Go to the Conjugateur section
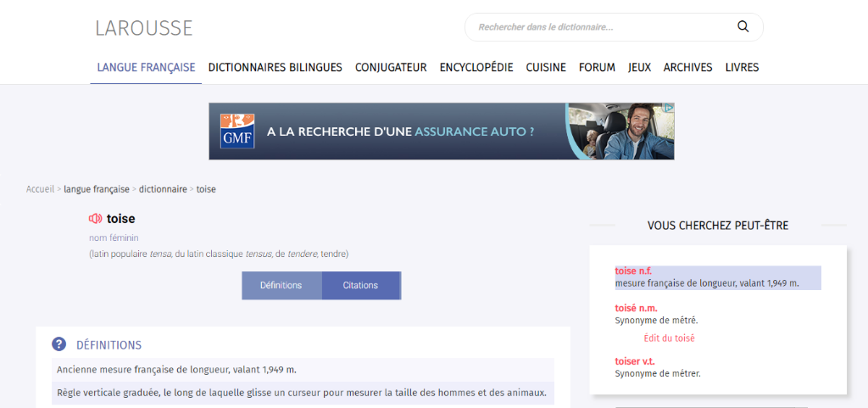This screenshot has width=868, height=408. (x=391, y=68)
